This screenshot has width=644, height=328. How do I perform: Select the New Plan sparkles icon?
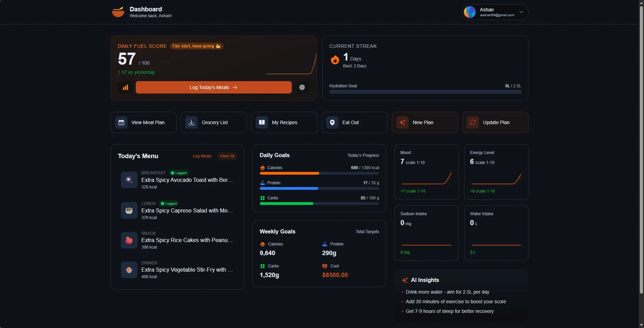point(403,122)
